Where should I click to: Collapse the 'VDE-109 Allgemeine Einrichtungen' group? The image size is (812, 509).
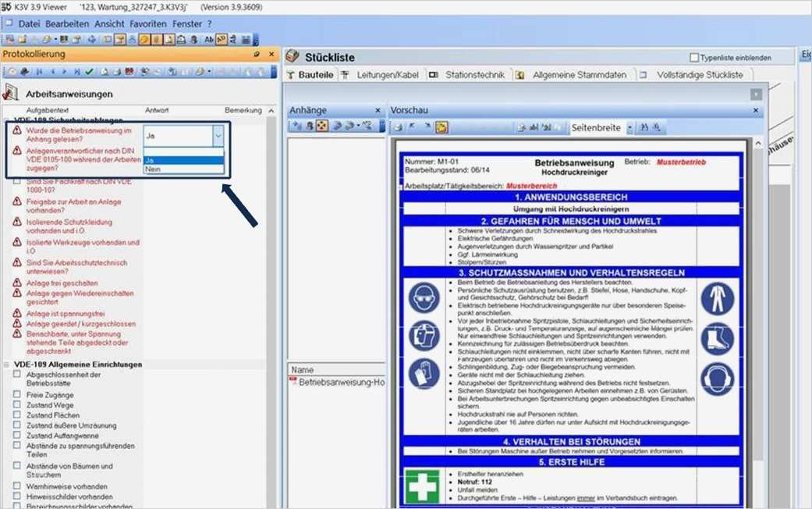click(7, 365)
